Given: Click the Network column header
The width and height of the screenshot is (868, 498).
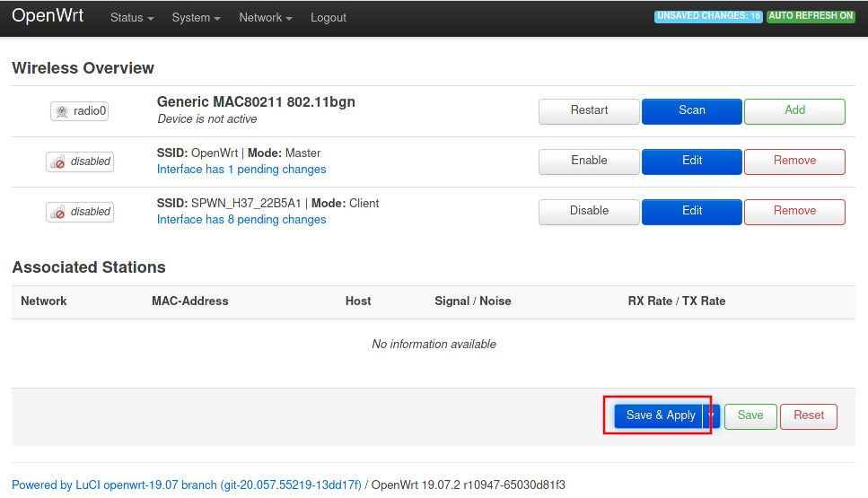Looking at the screenshot, I should coord(44,301).
